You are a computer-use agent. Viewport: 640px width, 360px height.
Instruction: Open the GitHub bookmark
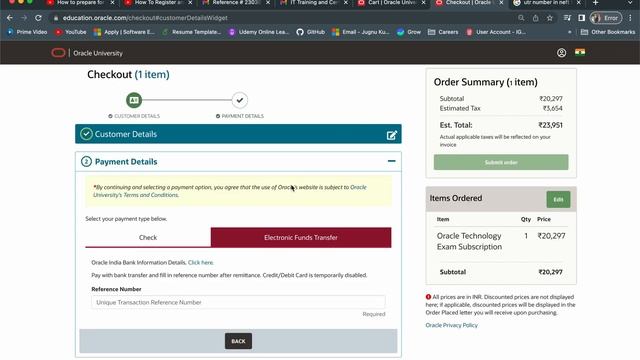coord(311,32)
